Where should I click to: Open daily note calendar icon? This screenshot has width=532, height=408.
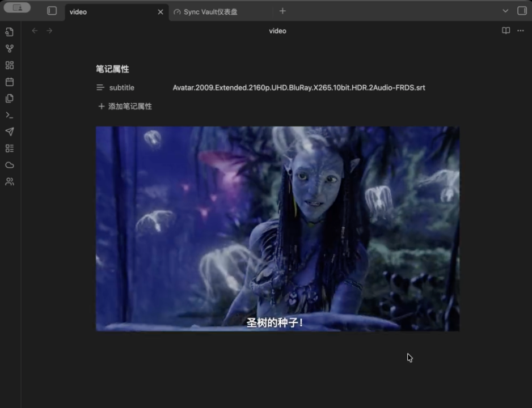pyautogui.click(x=9, y=82)
